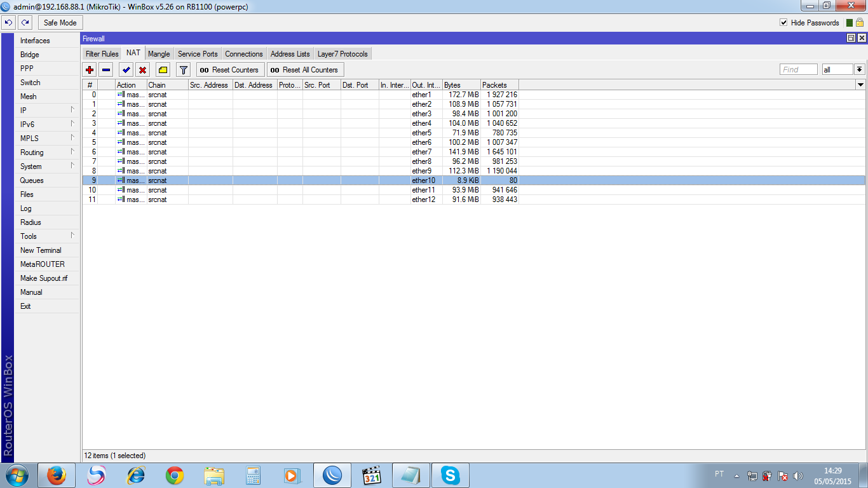
Task: Toggle Safe Mode
Action: tap(60, 23)
